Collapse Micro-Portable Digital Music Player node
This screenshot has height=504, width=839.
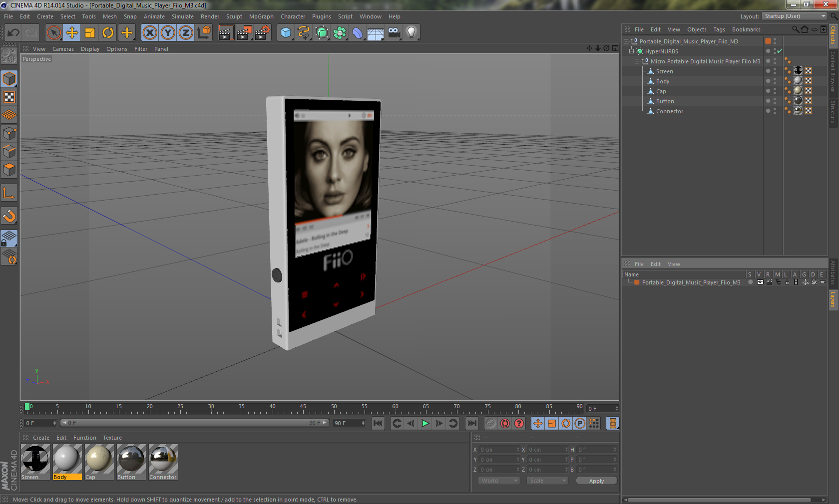click(637, 61)
